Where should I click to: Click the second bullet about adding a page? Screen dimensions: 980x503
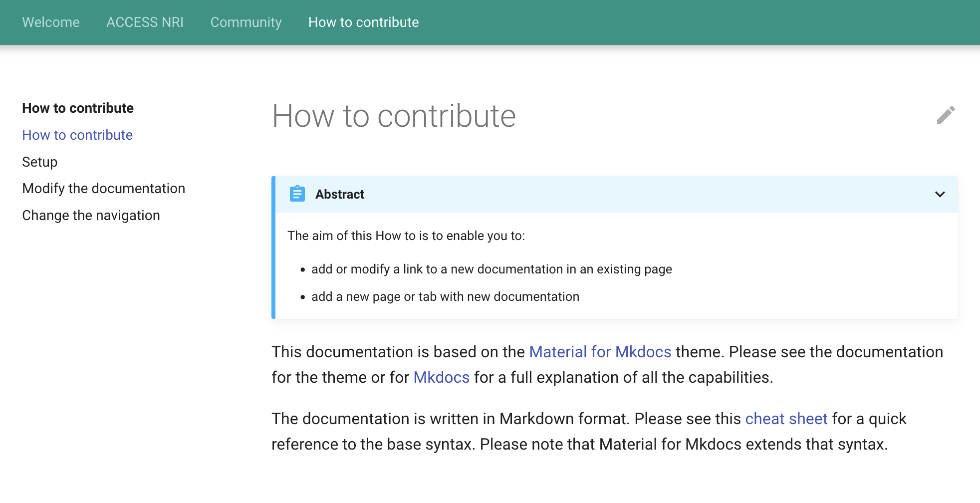coord(445,297)
